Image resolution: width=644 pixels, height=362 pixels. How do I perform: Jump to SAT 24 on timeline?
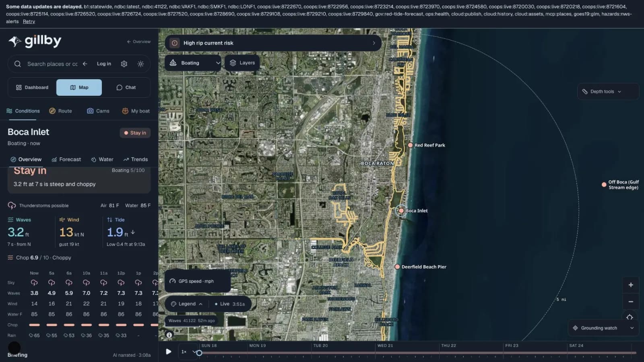tap(576, 346)
